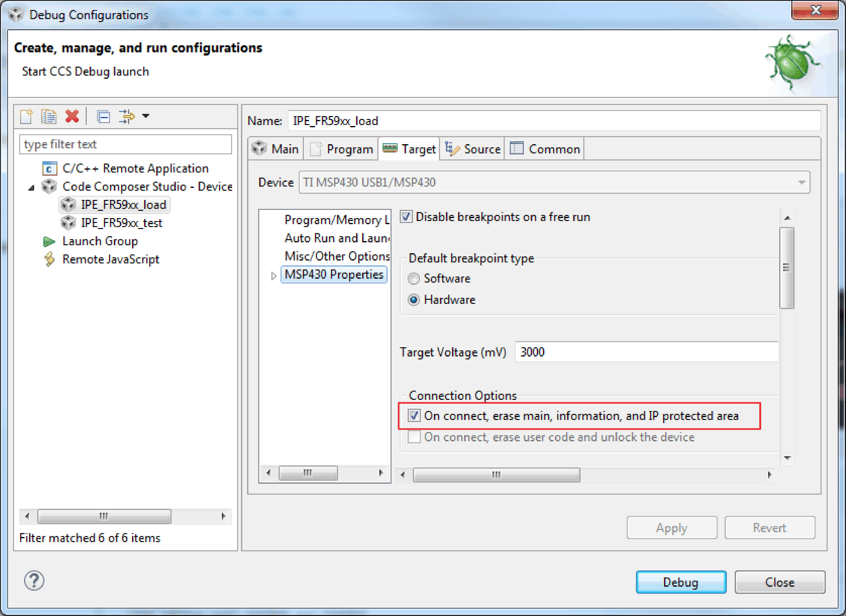Switch to the Common tab
846x616 pixels.
[x=545, y=149]
